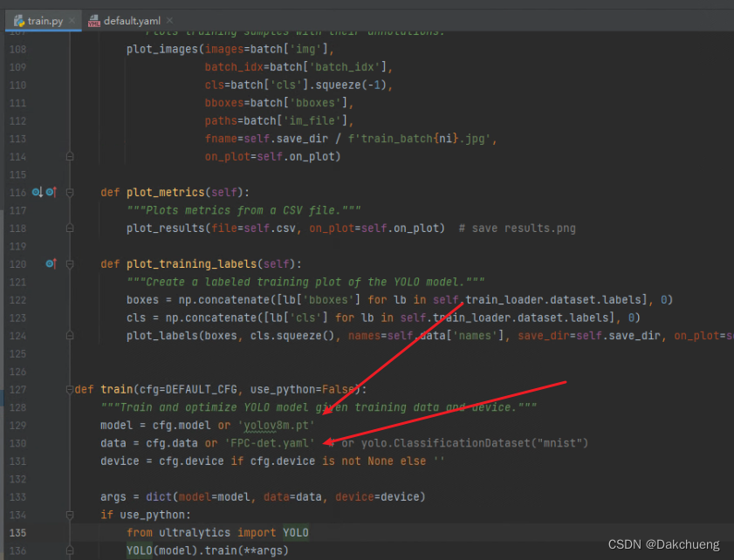Click the 'Create a labeled training plot' docstring
734x560 pixels.
click(x=305, y=282)
